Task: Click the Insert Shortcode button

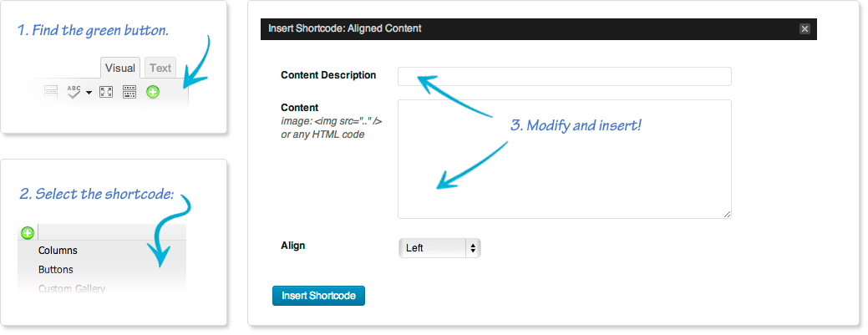Action: click(x=318, y=296)
